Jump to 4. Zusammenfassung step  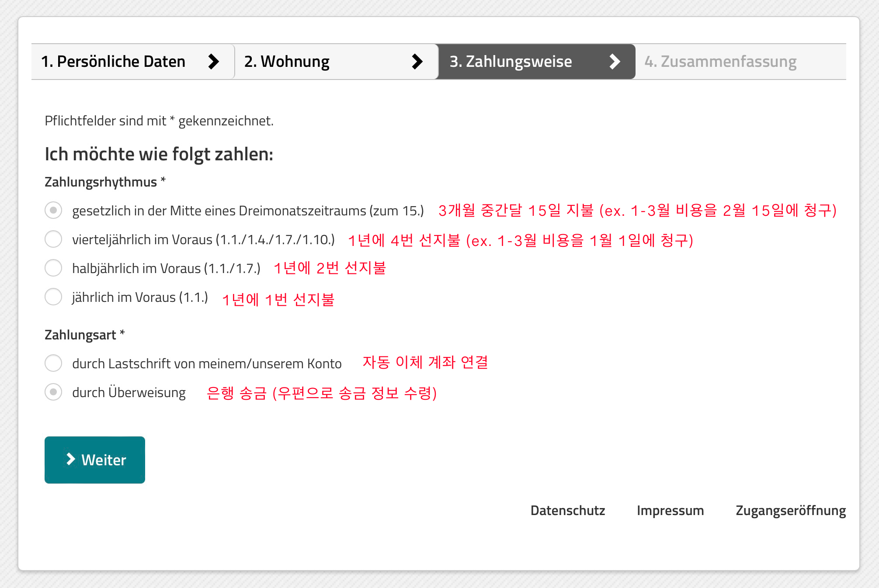[720, 62]
